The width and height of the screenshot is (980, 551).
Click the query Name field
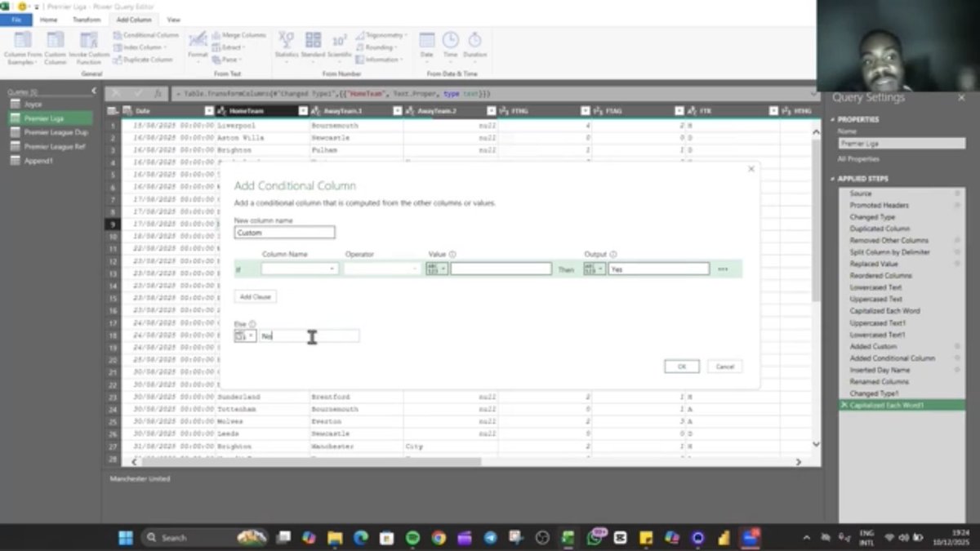902,143
